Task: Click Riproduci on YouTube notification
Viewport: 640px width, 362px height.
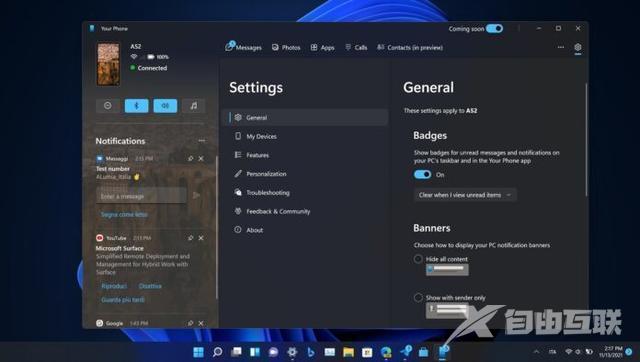Action: pyautogui.click(x=114, y=286)
